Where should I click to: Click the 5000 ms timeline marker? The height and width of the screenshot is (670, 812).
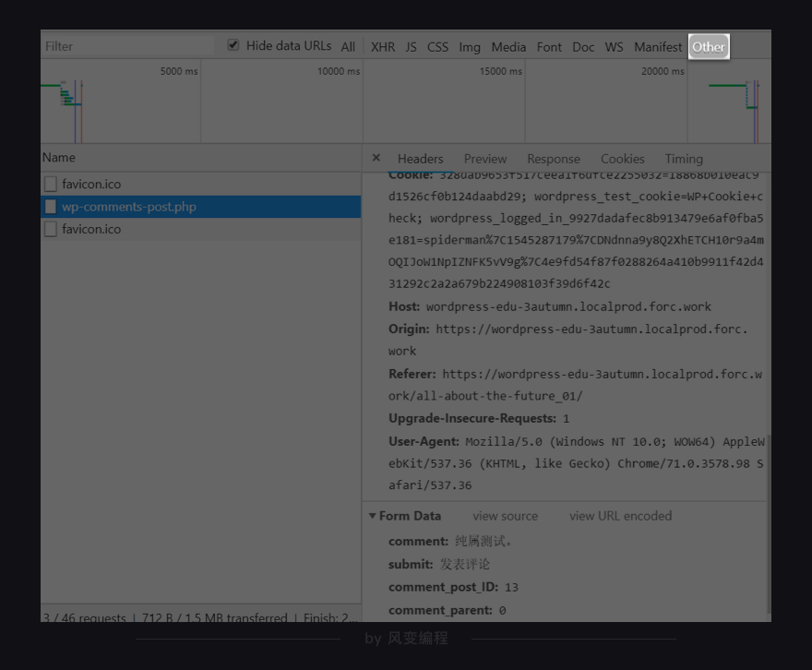(179, 71)
